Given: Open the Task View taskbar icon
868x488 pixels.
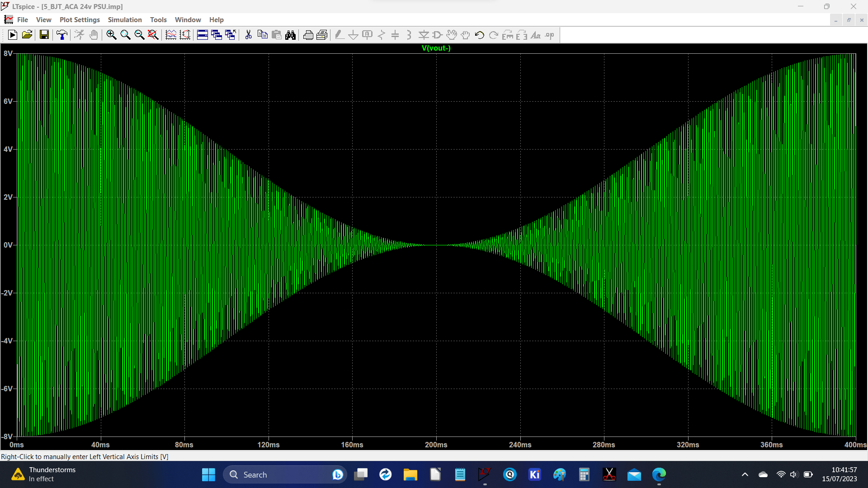Looking at the screenshot, I should [x=361, y=474].
